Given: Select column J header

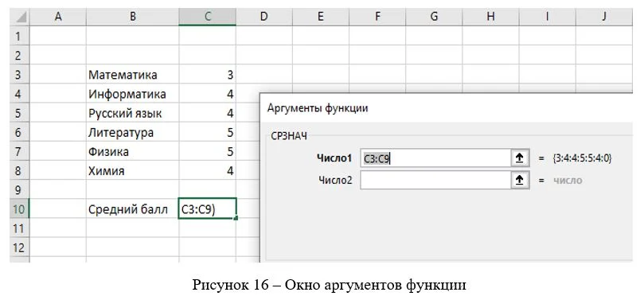Looking at the screenshot, I should point(603,18).
